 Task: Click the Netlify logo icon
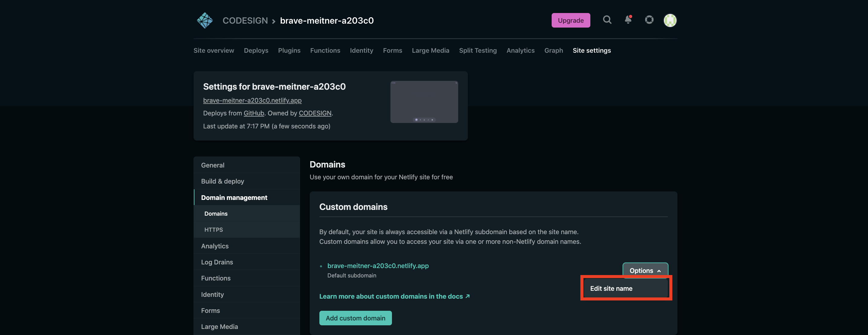coord(205,20)
